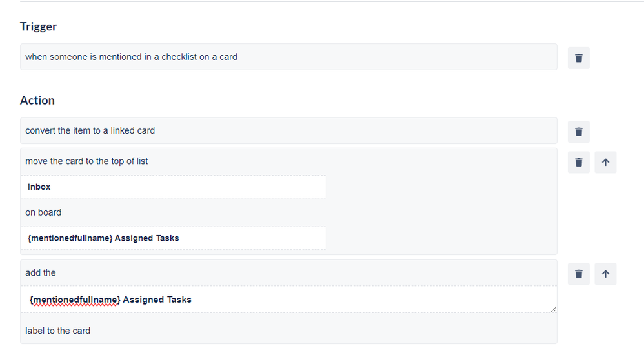Move the add label action up
The width and height of the screenshot is (644, 346).
pyautogui.click(x=605, y=274)
